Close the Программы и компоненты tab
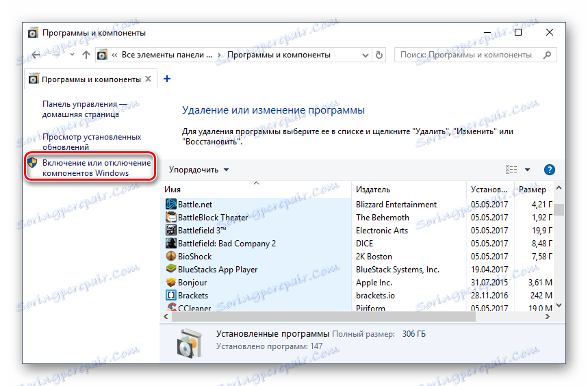Image resolution: width=588 pixels, height=386 pixels. coord(148,79)
